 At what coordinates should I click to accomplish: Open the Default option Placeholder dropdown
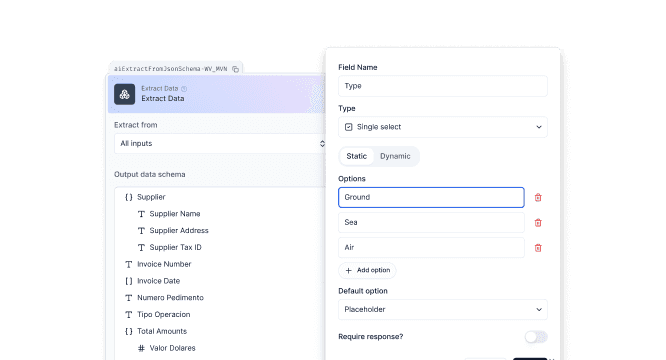click(443, 309)
